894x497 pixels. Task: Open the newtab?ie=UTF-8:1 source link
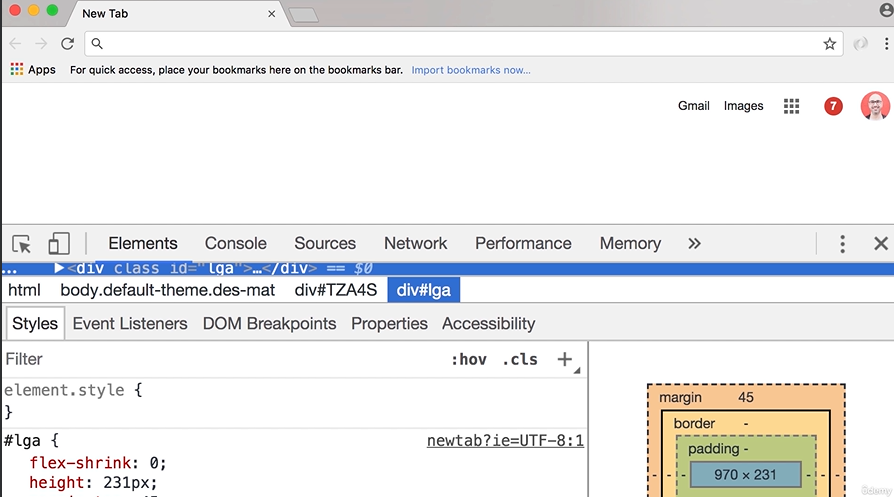point(505,441)
